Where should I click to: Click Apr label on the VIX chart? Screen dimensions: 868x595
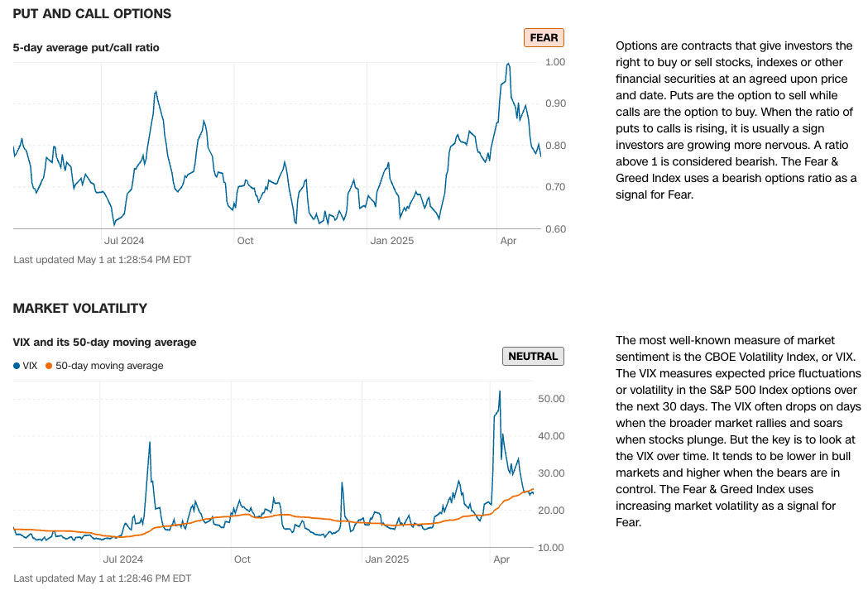pos(501,559)
